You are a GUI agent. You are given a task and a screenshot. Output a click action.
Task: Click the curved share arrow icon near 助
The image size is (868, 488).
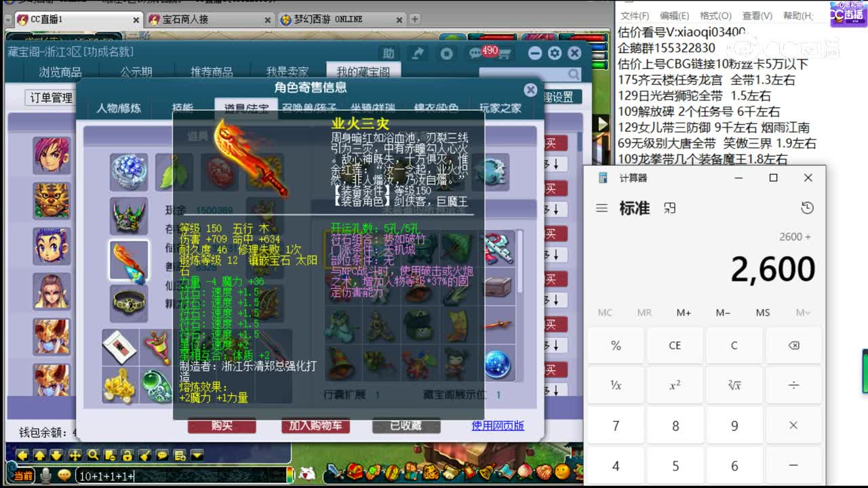coord(418,52)
